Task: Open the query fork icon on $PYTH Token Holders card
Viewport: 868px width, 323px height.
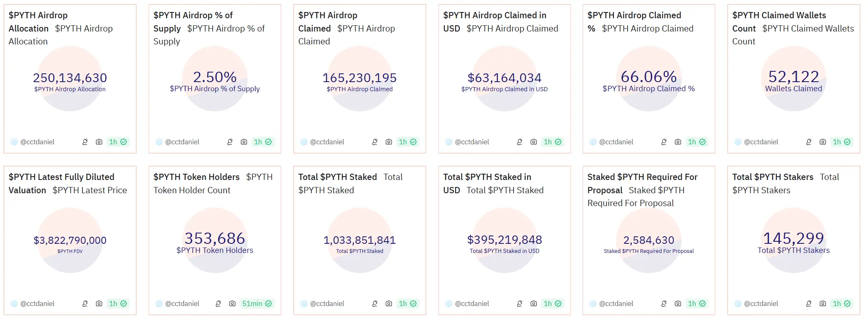Action: [x=218, y=304]
